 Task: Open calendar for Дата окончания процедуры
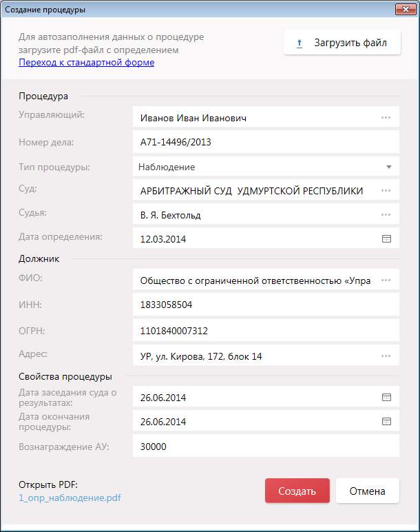pyautogui.click(x=386, y=422)
